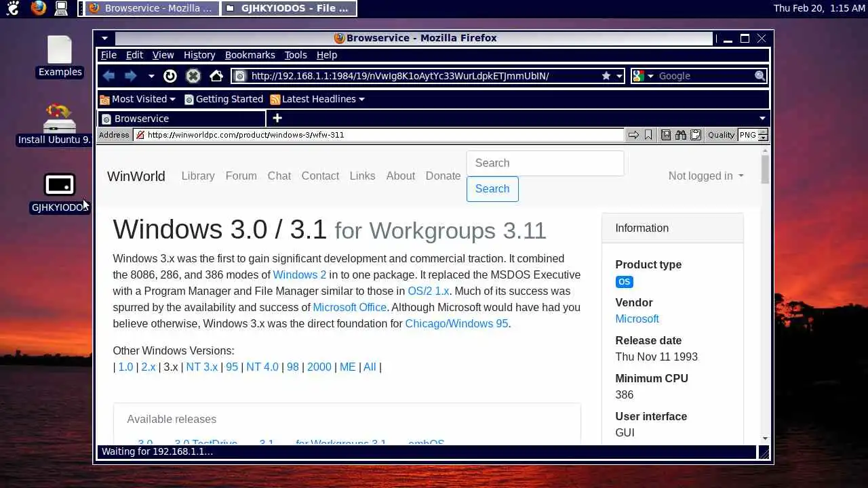The image size is (868, 488).
Task: Open the History menu
Action: coord(199,55)
